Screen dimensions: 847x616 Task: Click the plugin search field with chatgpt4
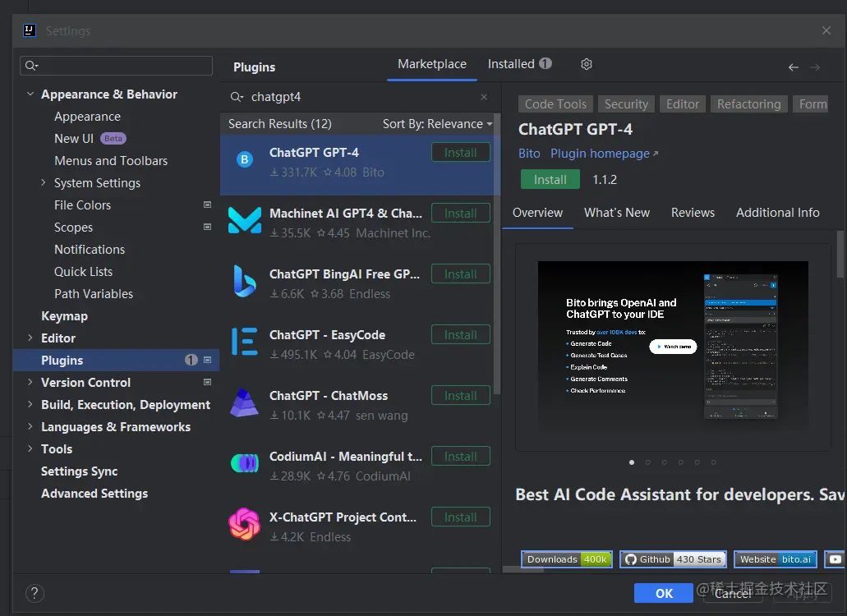pos(360,97)
